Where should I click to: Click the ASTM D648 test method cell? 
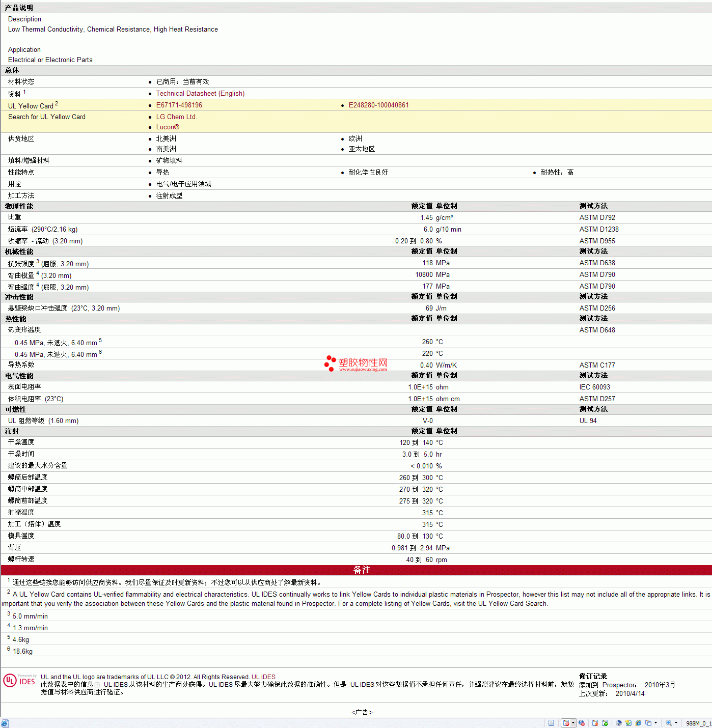597,330
